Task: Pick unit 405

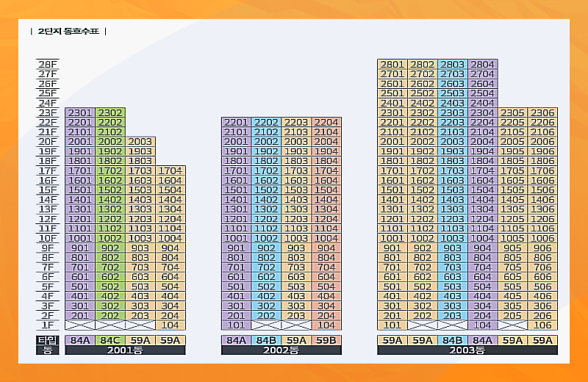Action: pos(512,296)
